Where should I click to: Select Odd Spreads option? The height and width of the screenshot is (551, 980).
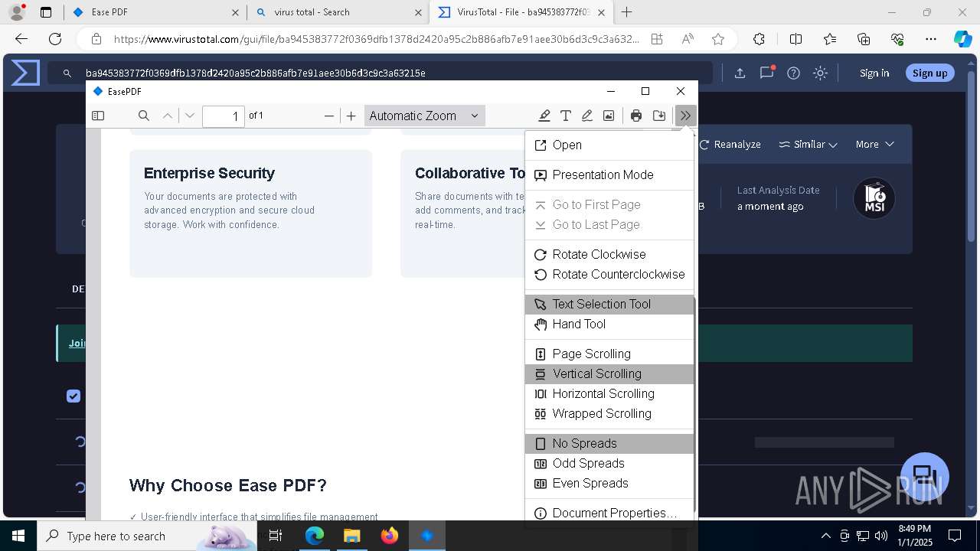[x=609, y=463]
